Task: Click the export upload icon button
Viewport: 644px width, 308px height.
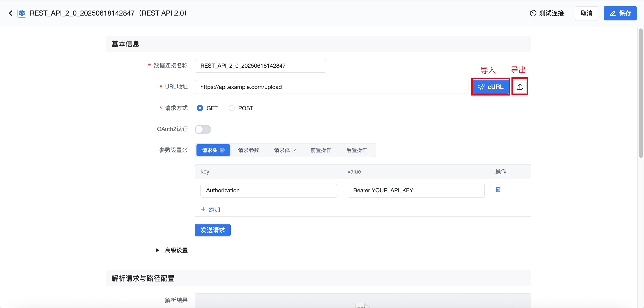Action: point(520,87)
